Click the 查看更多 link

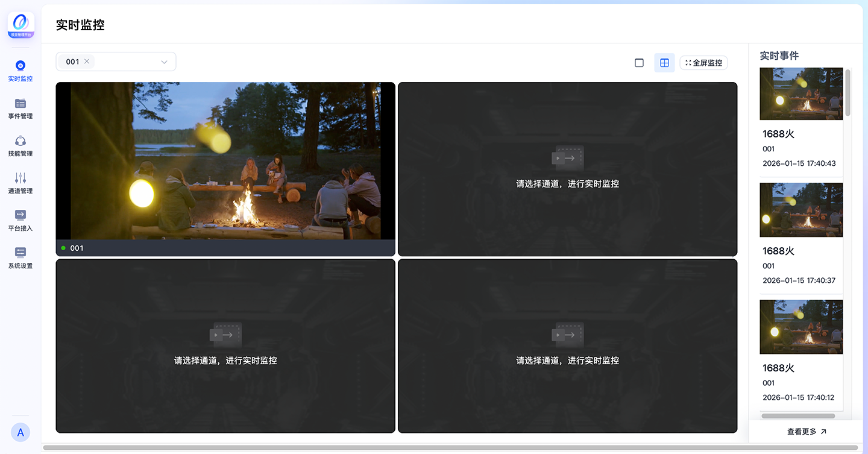point(807,432)
